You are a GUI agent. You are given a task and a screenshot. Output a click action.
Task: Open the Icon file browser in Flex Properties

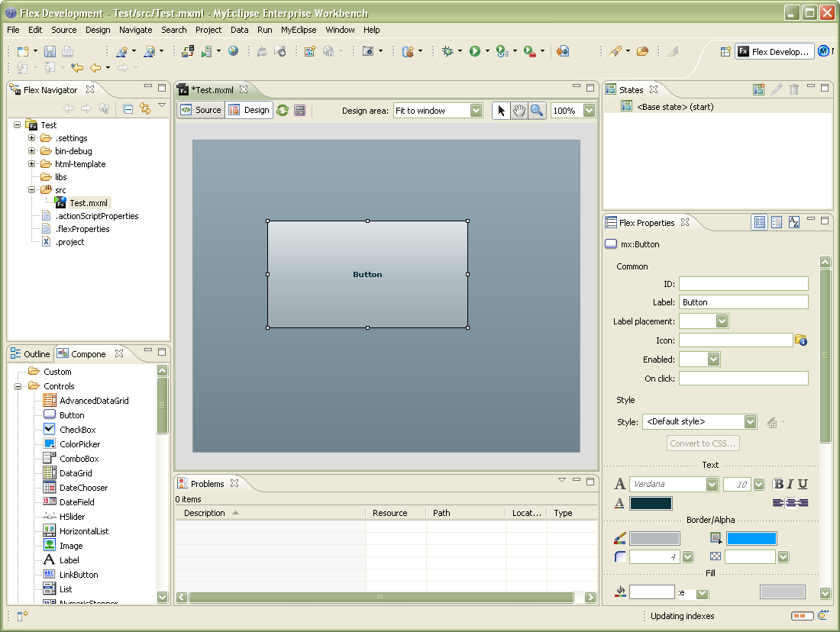coord(800,340)
